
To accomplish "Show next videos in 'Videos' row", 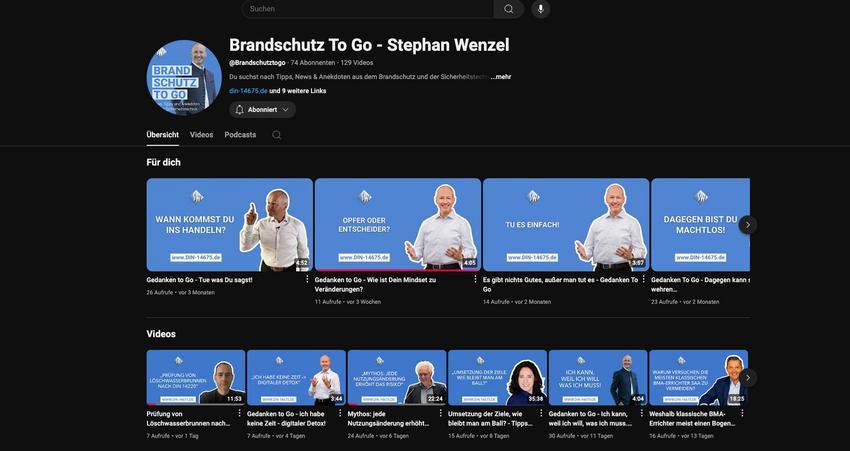I will tap(748, 377).
